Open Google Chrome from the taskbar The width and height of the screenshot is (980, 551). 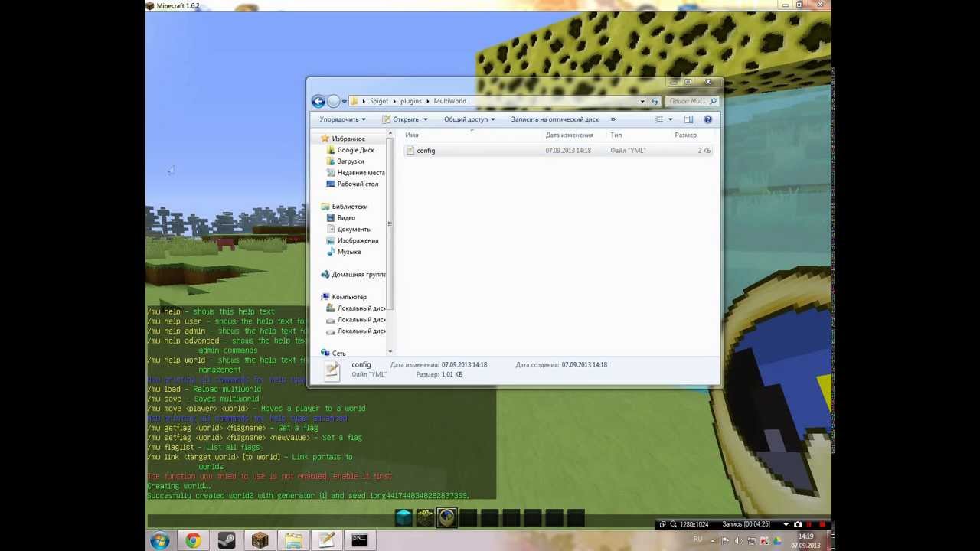tap(193, 541)
